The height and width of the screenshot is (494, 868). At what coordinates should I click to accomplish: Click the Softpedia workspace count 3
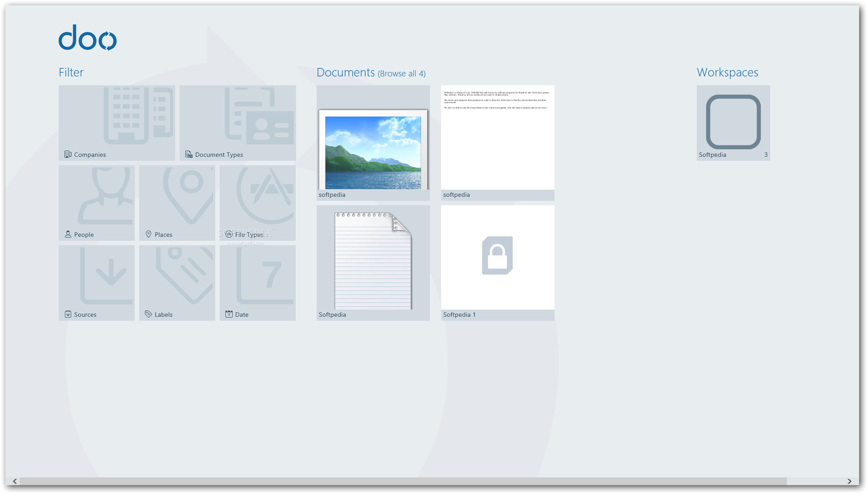(766, 155)
